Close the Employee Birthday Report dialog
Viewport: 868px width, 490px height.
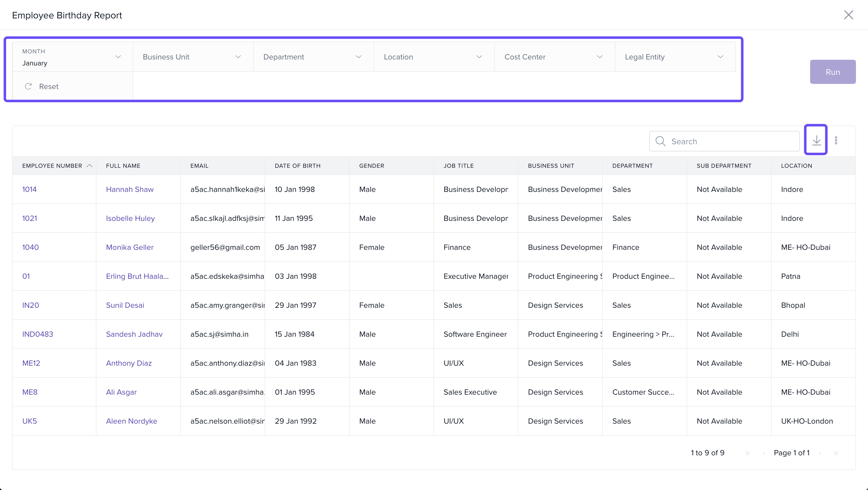tap(848, 15)
